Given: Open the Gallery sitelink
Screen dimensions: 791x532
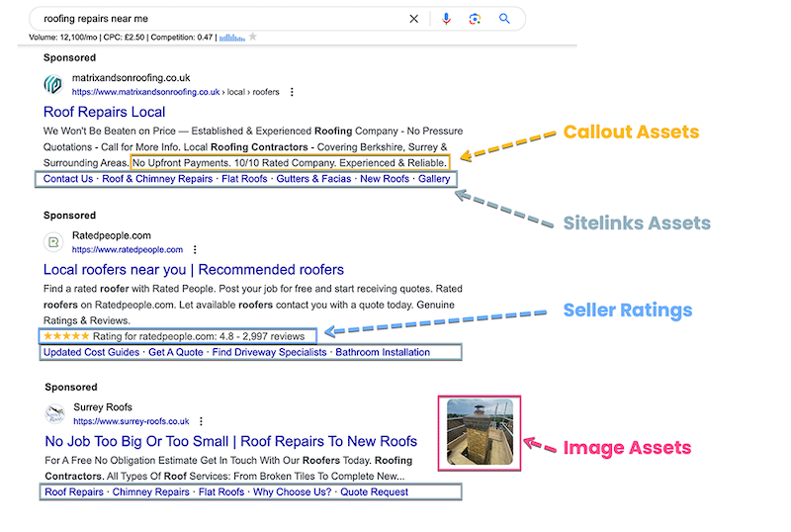Looking at the screenshot, I should click(434, 179).
